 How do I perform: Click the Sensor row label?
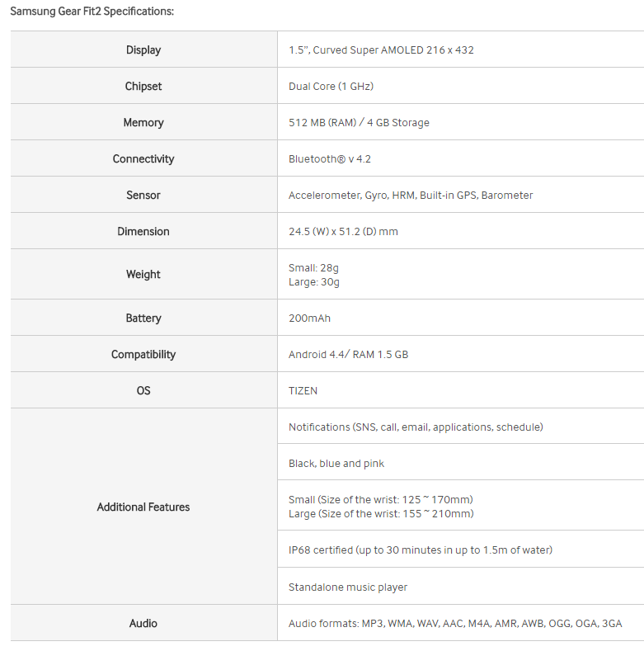(x=143, y=196)
